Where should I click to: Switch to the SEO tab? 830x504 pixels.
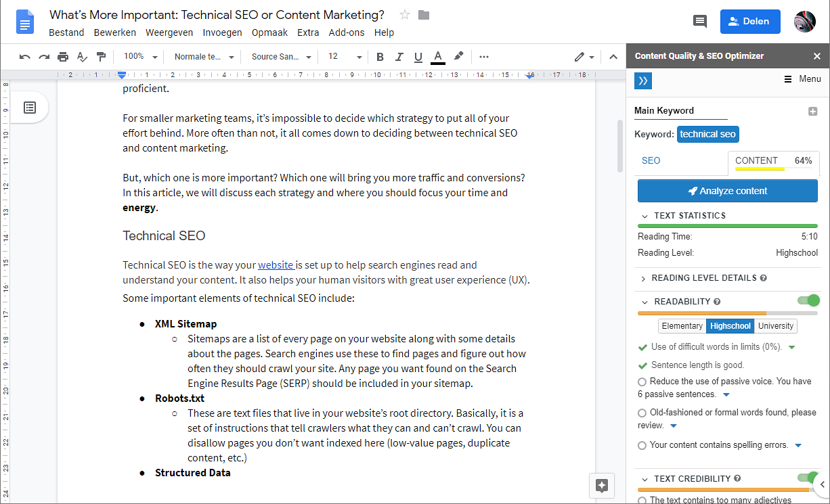coord(651,161)
